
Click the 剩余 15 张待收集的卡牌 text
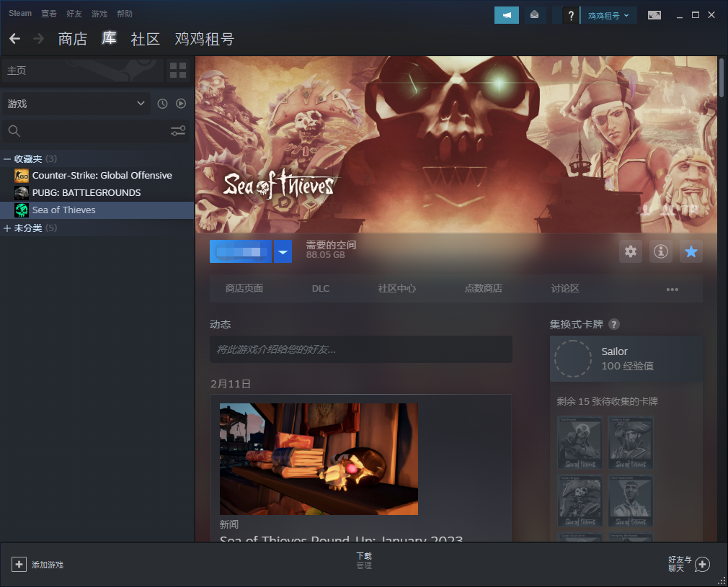pos(608,401)
